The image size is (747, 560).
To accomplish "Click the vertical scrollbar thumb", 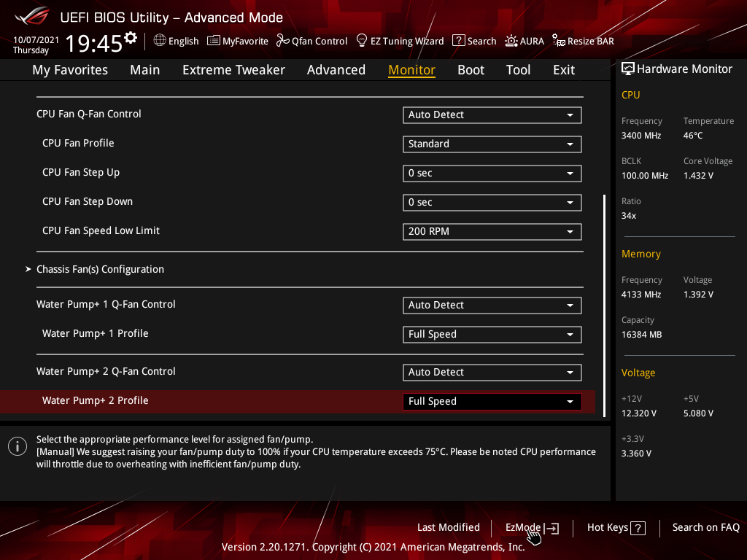I will (x=605, y=306).
